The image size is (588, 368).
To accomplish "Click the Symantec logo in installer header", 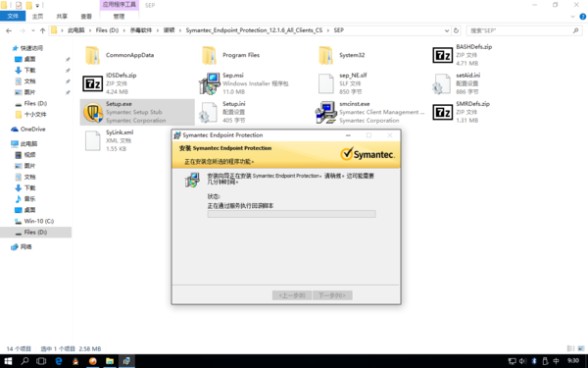I will [x=367, y=154].
